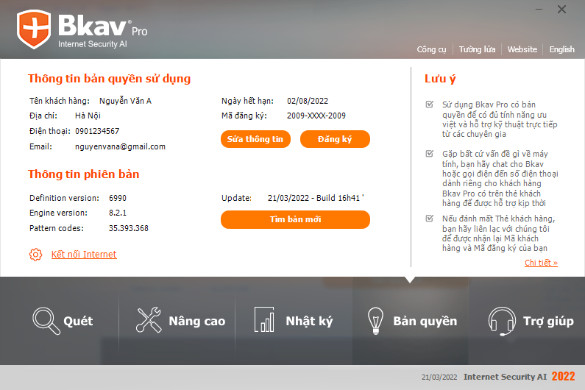Click customer name 'Nguyễn Văn A'

pyautogui.click(x=125, y=101)
